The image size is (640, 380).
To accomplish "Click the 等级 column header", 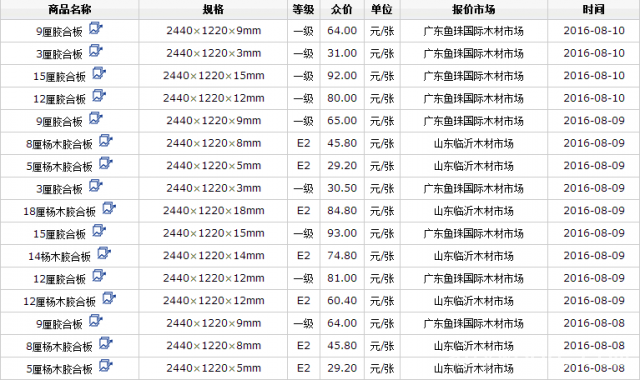I will pos(303,9).
